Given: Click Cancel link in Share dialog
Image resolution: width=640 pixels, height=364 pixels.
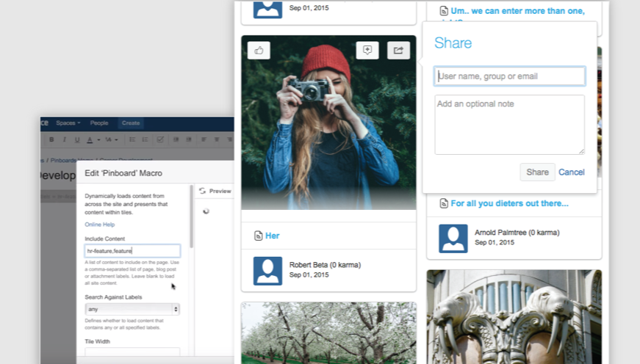Looking at the screenshot, I should 571,172.
